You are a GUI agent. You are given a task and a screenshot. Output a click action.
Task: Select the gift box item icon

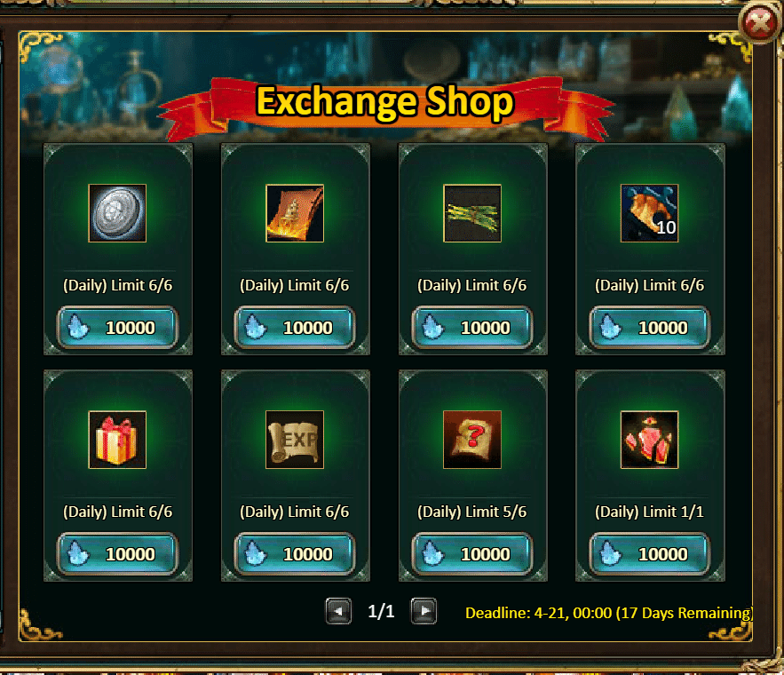[117, 440]
